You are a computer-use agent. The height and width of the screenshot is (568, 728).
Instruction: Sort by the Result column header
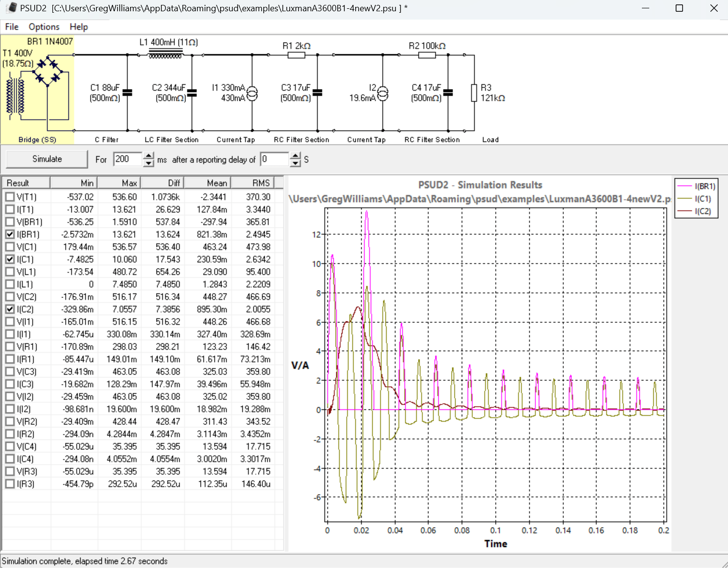pos(26,183)
